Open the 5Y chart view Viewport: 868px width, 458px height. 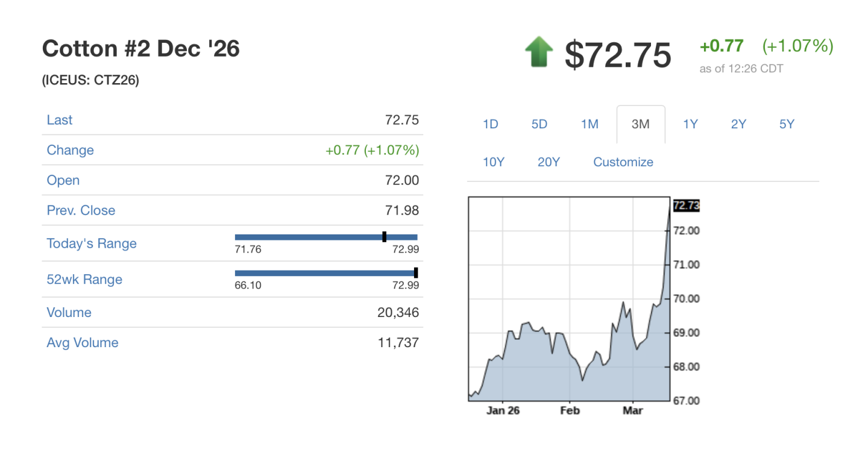(x=787, y=124)
